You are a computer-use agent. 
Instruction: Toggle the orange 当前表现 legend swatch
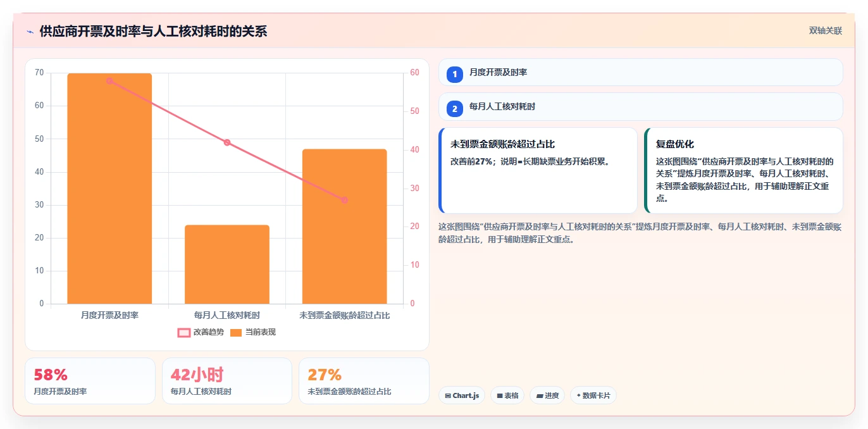pos(236,333)
